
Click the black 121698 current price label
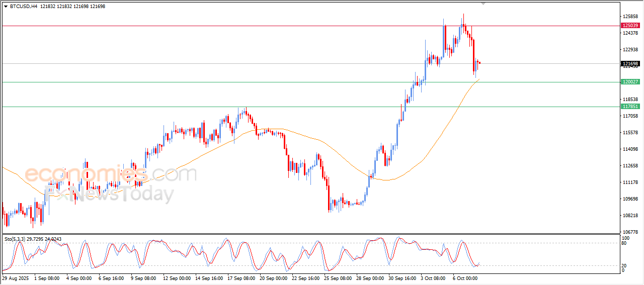coord(630,64)
